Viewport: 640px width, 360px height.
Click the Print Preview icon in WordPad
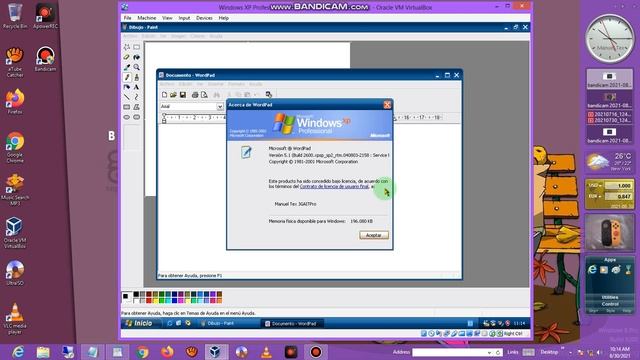click(x=204, y=95)
